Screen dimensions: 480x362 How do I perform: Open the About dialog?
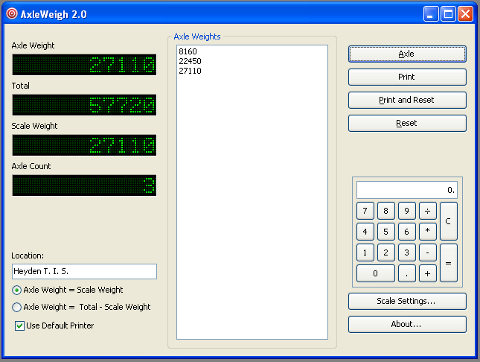point(407,324)
